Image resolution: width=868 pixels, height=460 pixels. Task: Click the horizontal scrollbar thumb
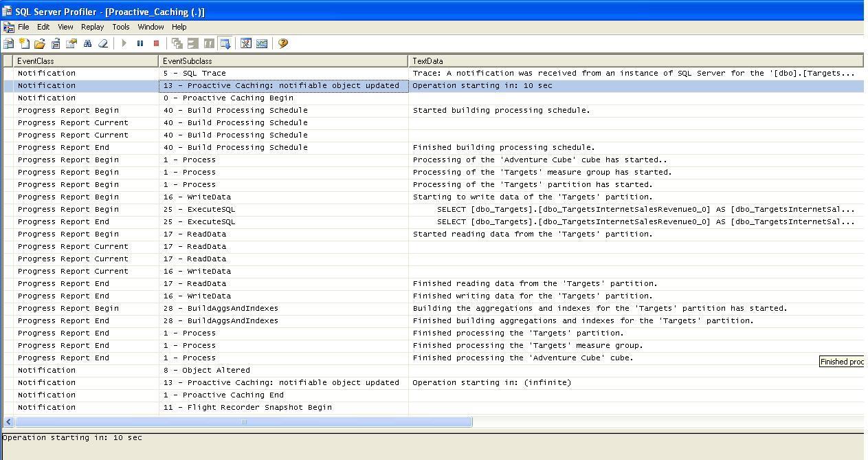(x=243, y=421)
